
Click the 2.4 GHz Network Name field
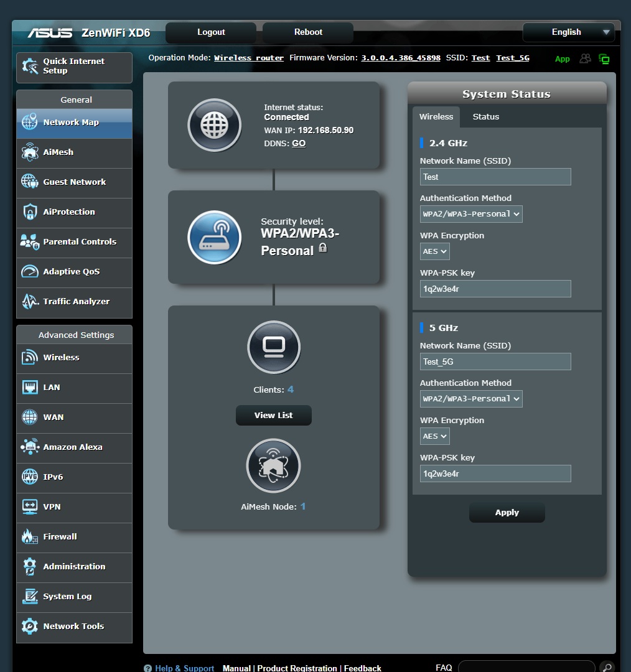(495, 177)
